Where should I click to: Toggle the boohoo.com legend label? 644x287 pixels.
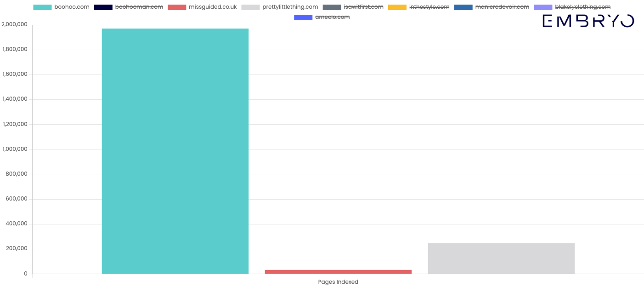[x=72, y=7]
